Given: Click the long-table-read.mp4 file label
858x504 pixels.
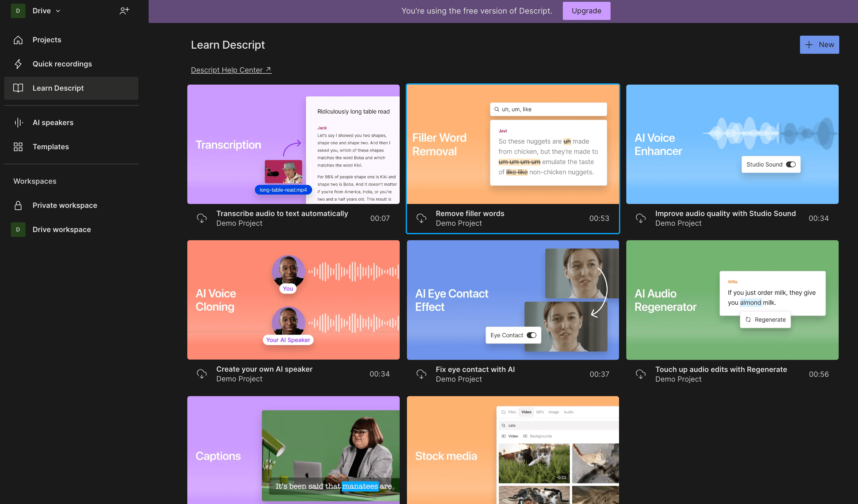Looking at the screenshot, I should click(283, 190).
